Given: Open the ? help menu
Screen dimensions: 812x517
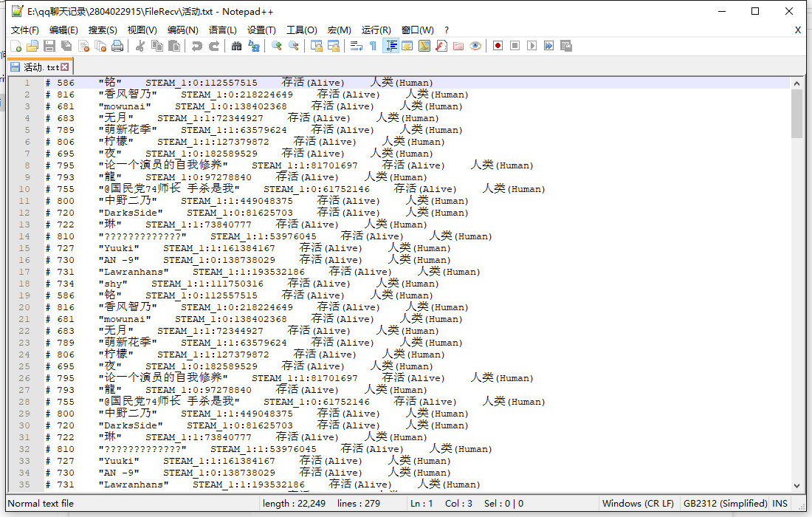Looking at the screenshot, I should click(x=447, y=30).
